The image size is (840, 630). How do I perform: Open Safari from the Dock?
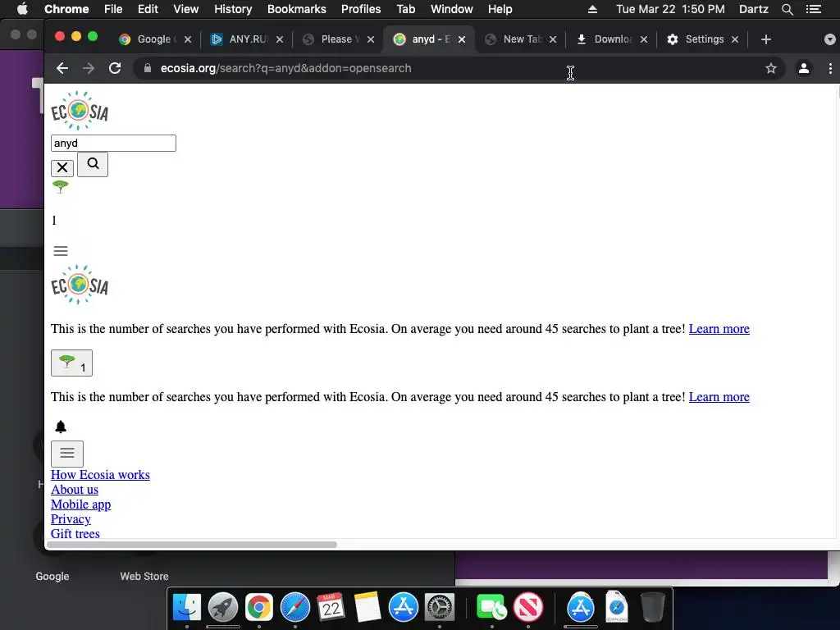295,607
